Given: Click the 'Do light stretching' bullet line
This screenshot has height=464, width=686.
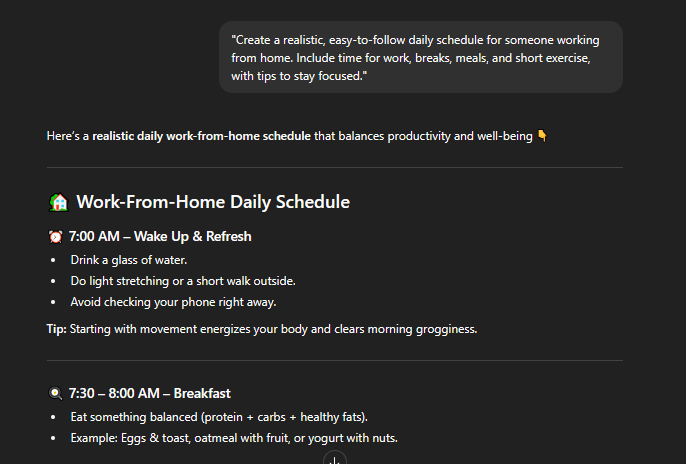Looking at the screenshot, I should point(183,281).
